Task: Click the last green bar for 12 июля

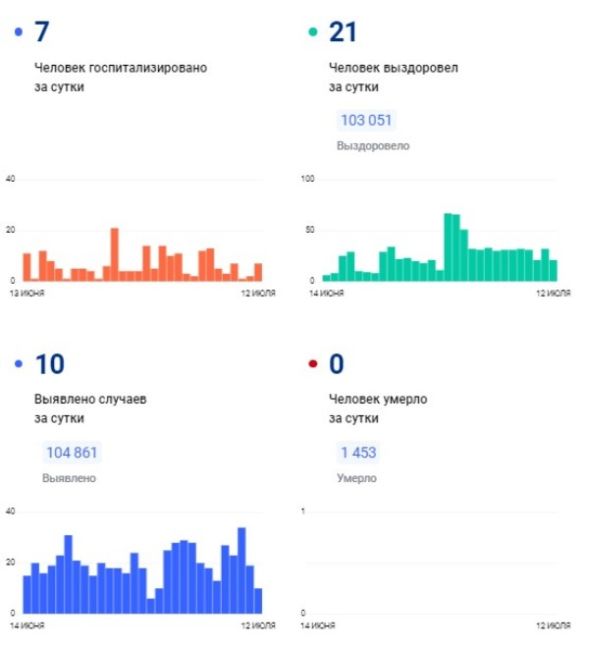Action: (553, 270)
